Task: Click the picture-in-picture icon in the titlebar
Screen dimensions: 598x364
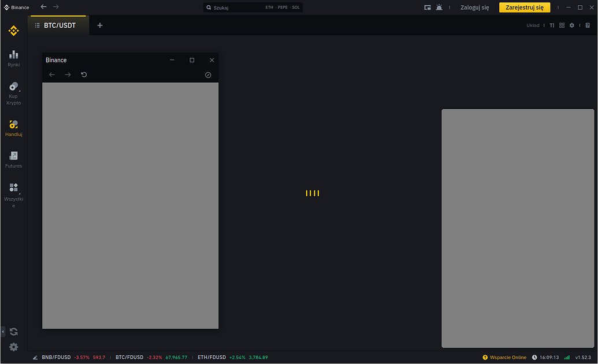Action: tap(427, 7)
